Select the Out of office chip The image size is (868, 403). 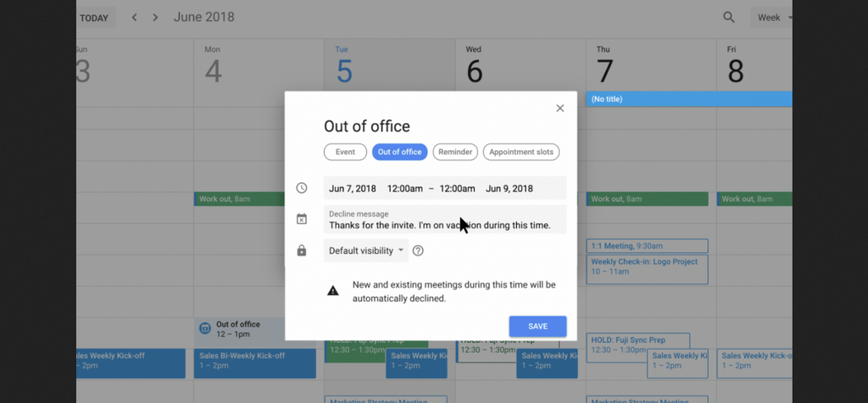(399, 153)
